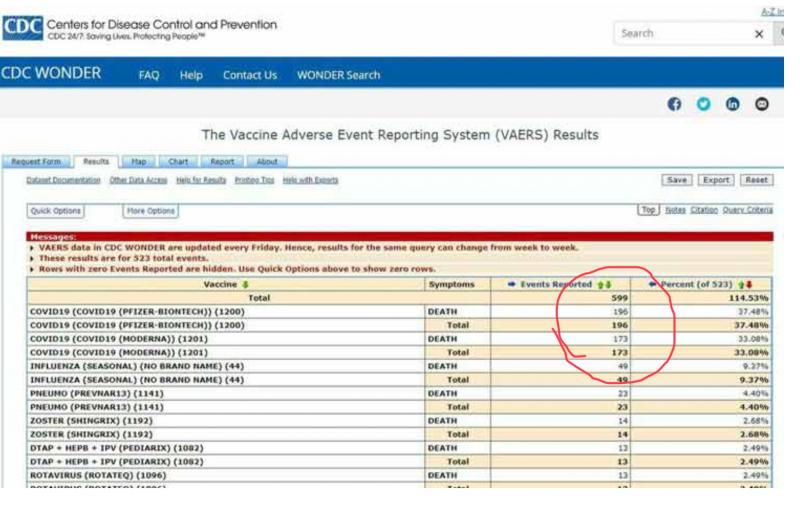Open Other Data Access link
The image size is (800, 519).
coord(138,180)
